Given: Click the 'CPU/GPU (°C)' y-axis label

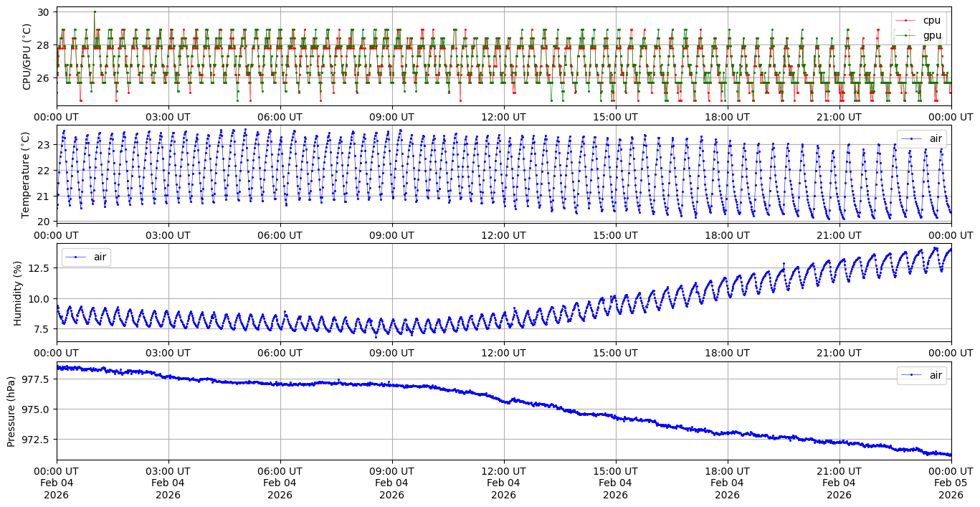Looking at the screenshot, I should [27, 57].
